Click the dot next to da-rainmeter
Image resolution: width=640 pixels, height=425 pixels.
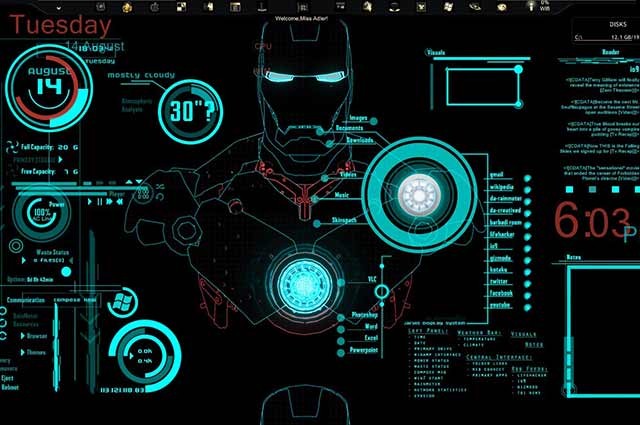527,202
